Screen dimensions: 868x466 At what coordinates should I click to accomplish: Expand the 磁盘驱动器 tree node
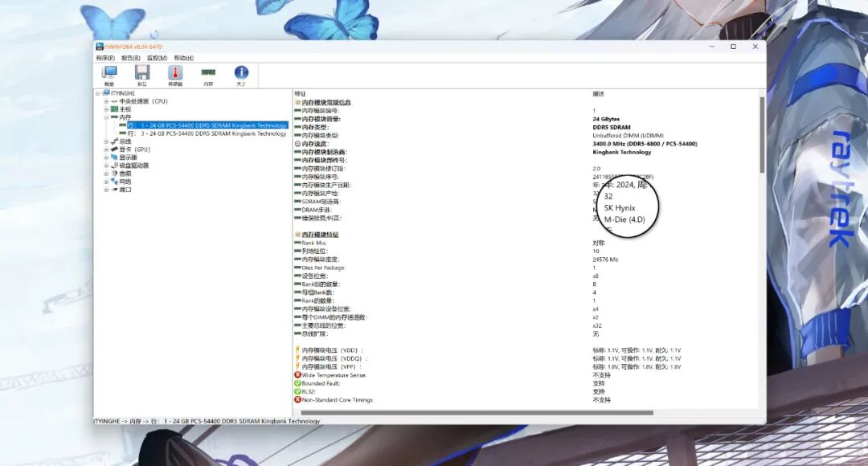[106, 166]
